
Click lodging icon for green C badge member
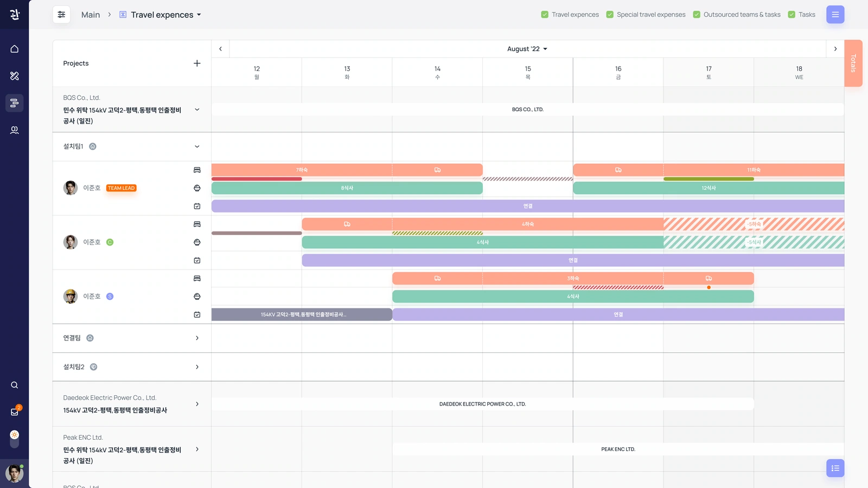click(197, 224)
